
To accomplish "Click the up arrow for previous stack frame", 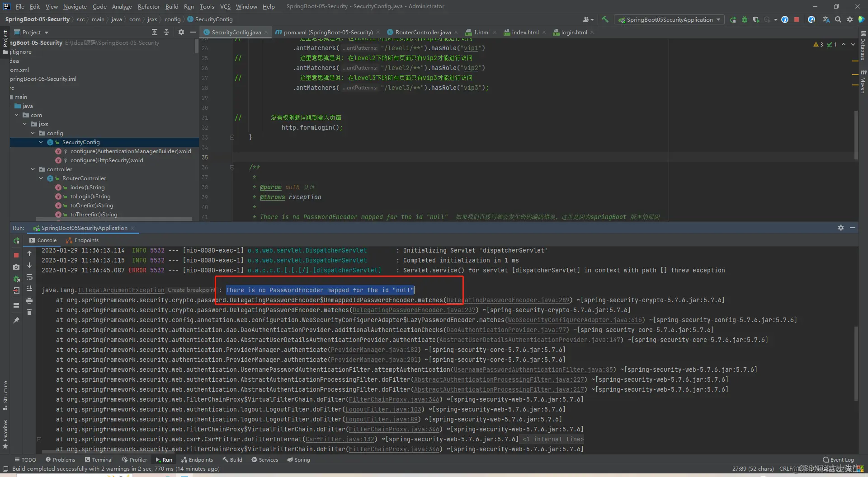I will (29, 253).
